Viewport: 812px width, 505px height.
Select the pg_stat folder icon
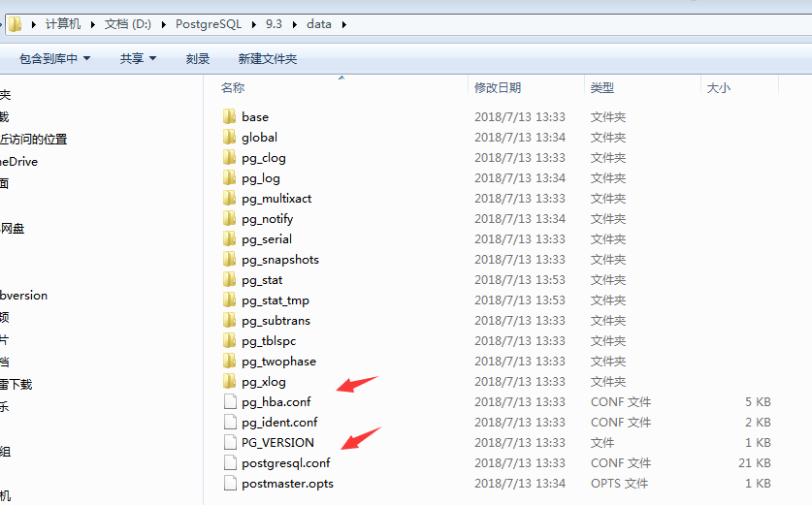tap(229, 279)
